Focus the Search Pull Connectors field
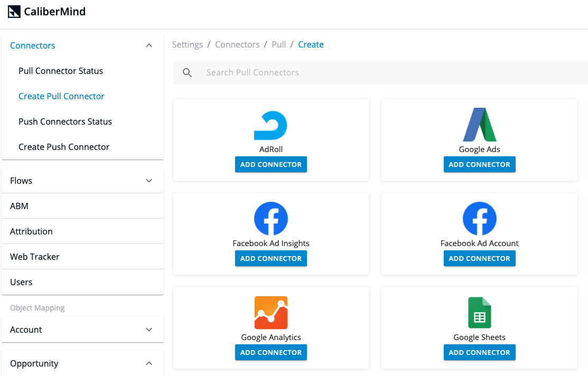 click(380, 73)
